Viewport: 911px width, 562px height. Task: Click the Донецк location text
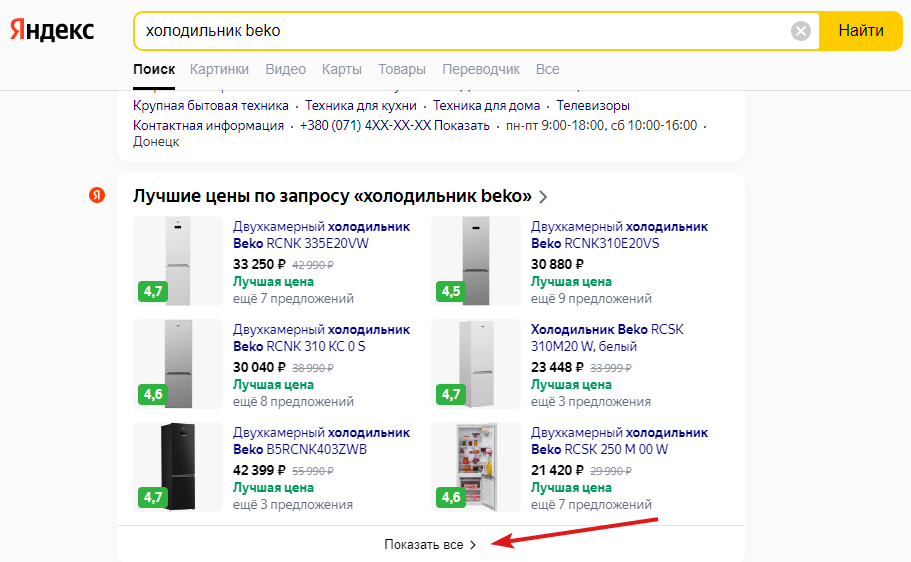(156, 142)
